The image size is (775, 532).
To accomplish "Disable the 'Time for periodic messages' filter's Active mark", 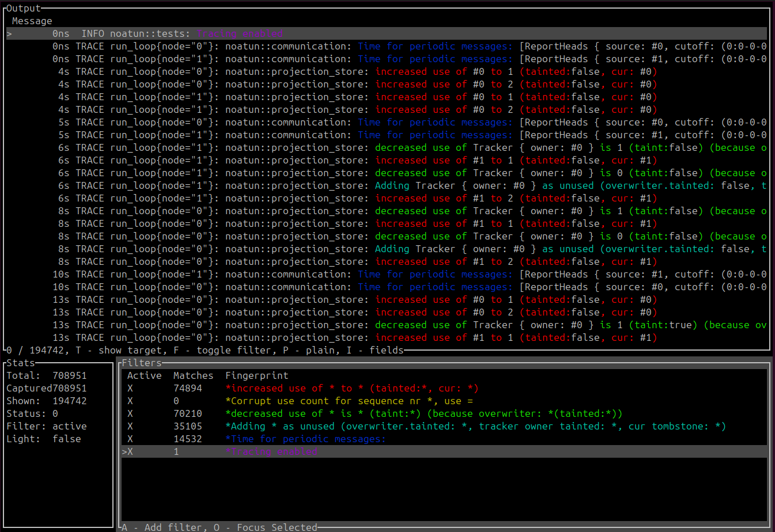I will coord(130,439).
